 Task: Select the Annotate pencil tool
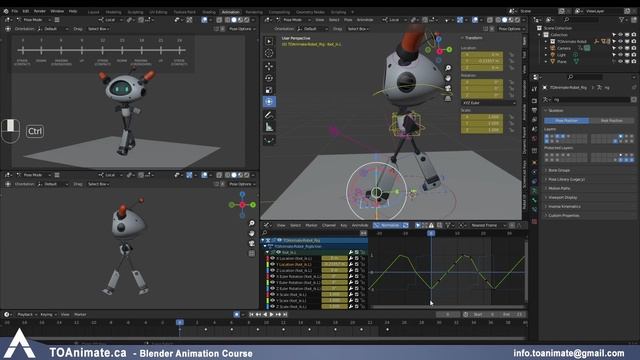[x=269, y=115]
